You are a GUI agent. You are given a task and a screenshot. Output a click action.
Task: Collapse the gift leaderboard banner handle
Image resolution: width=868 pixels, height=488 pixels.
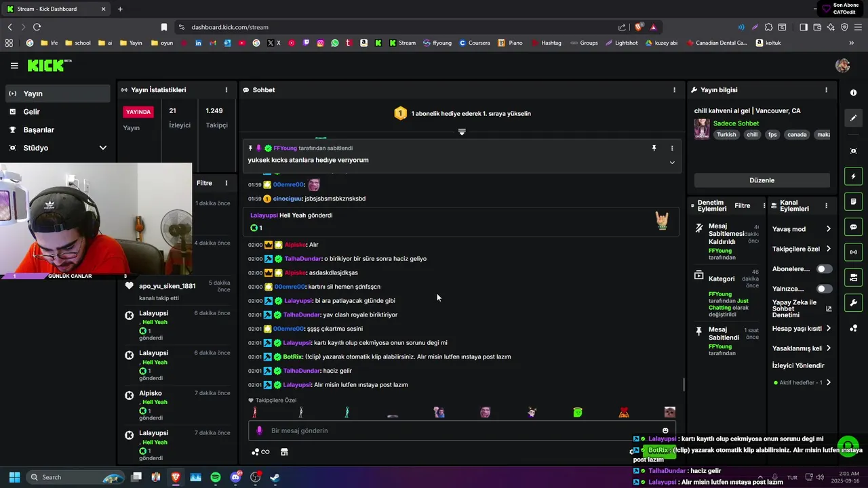point(462,131)
